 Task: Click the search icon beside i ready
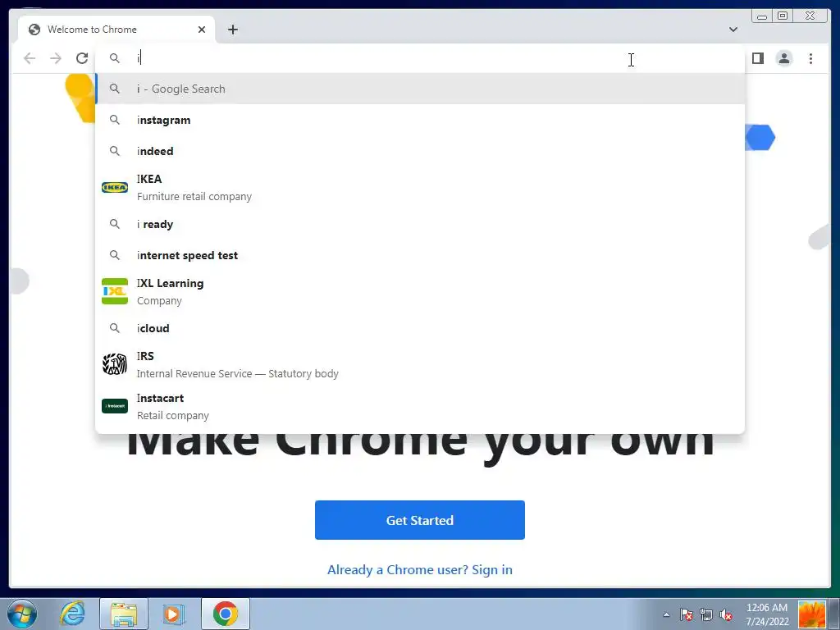115,224
